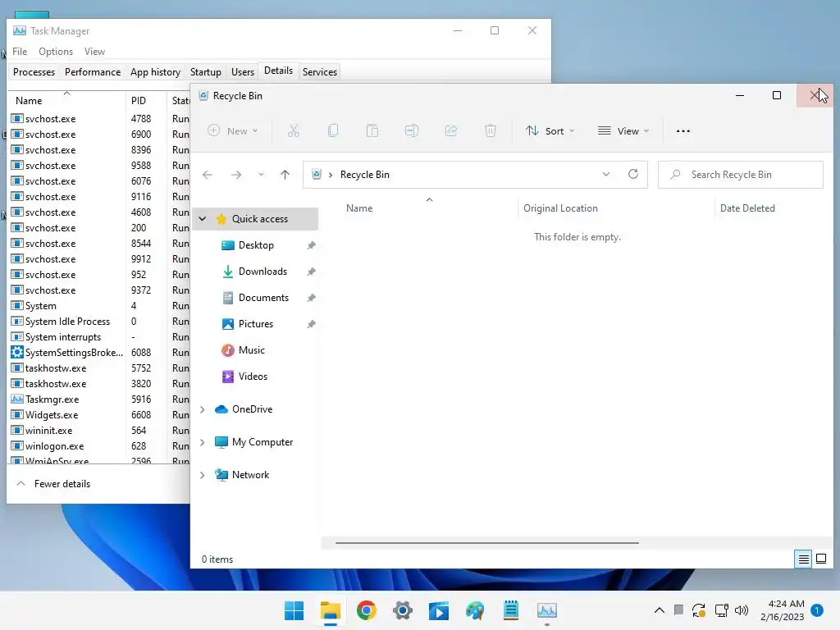
Task: Launch Google Chrome from the taskbar
Action: [367, 610]
